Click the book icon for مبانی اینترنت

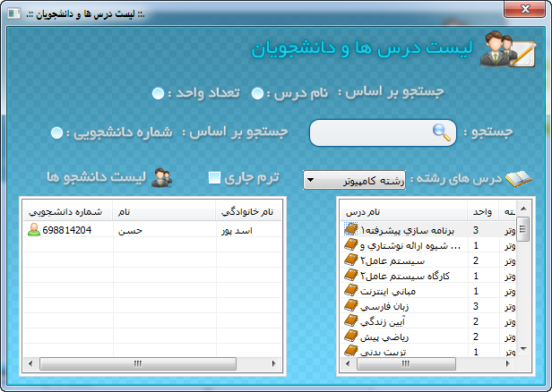[x=351, y=290]
